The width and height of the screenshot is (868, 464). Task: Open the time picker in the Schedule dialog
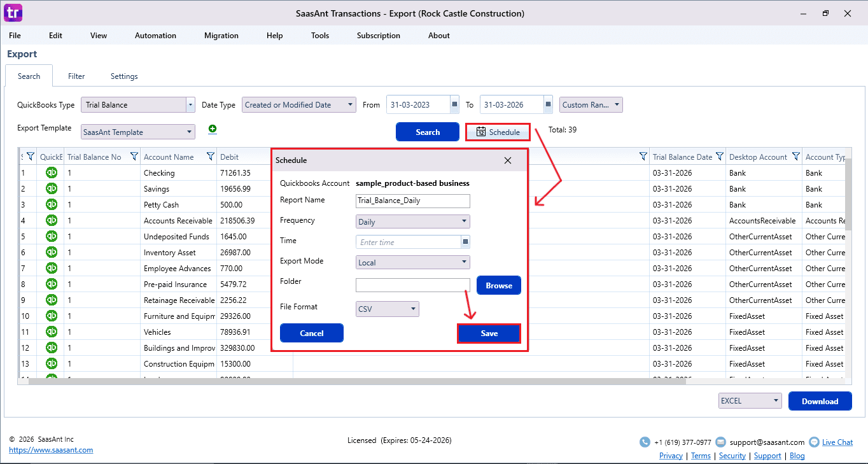pyautogui.click(x=465, y=242)
